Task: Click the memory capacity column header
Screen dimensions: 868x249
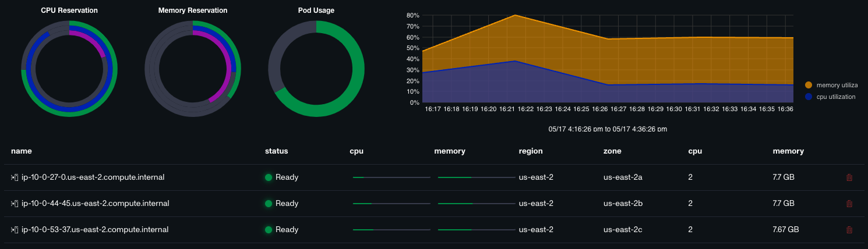Action: 788,151
